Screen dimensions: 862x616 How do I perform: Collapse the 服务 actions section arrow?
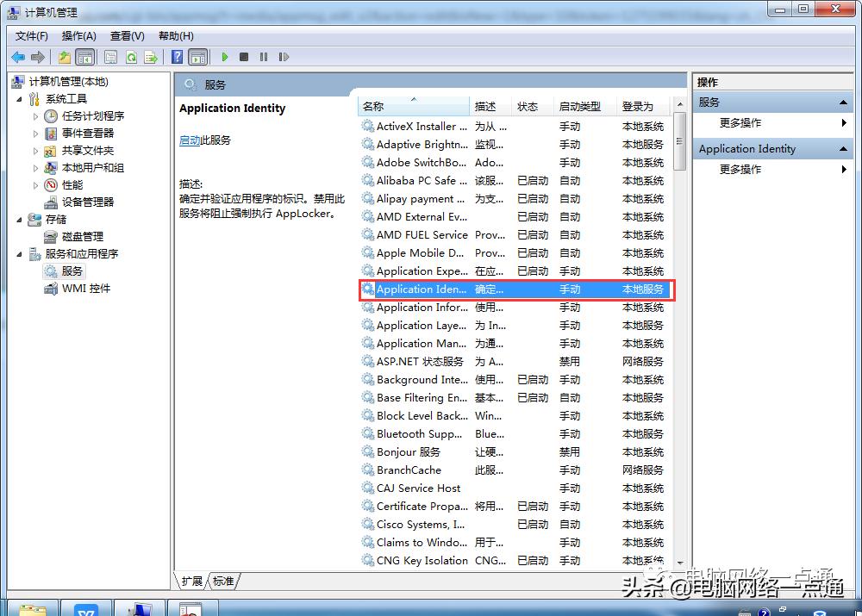843,103
